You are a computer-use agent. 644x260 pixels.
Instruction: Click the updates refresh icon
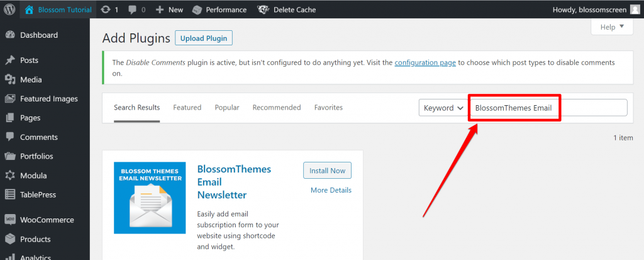tap(106, 9)
